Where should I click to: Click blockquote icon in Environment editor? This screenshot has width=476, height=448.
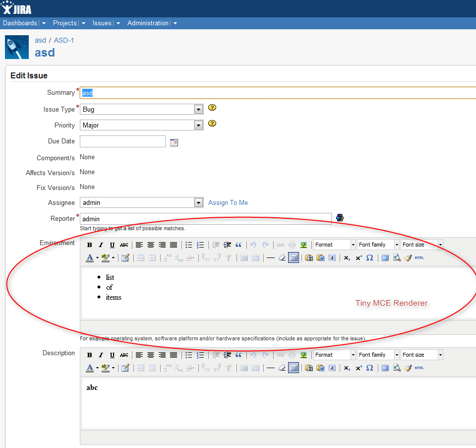point(238,245)
